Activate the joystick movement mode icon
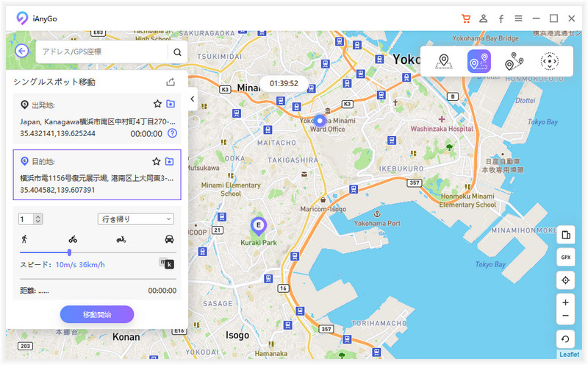The width and height of the screenshot is (588, 365). coord(549,62)
